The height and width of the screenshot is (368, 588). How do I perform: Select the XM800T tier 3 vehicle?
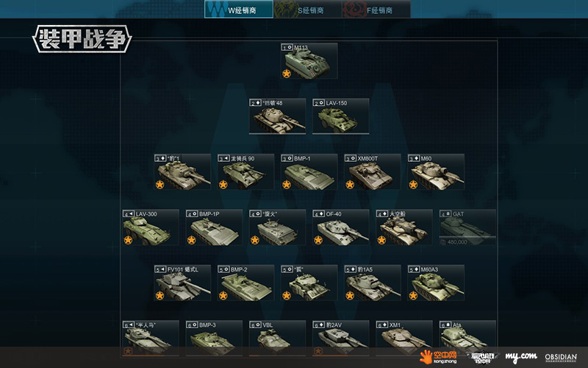pos(373,171)
